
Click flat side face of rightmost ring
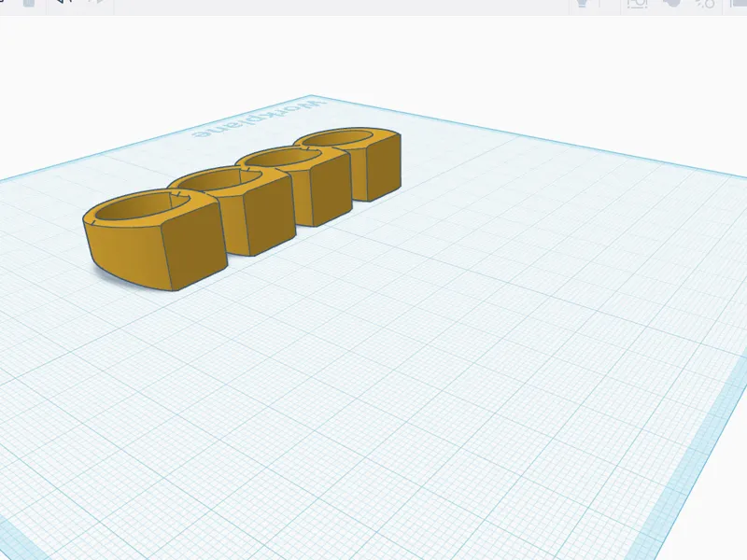[x=384, y=167]
